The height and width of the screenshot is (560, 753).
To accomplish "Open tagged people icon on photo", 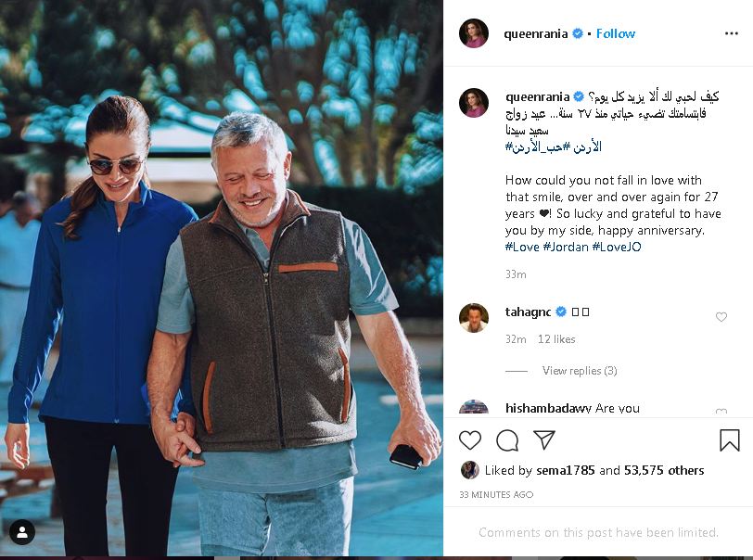I will click(22, 531).
